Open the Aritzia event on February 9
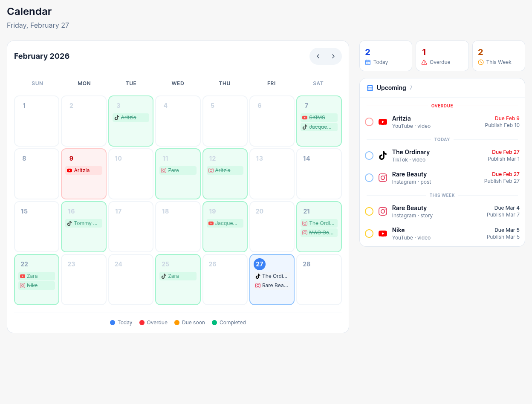 click(x=84, y=170)
